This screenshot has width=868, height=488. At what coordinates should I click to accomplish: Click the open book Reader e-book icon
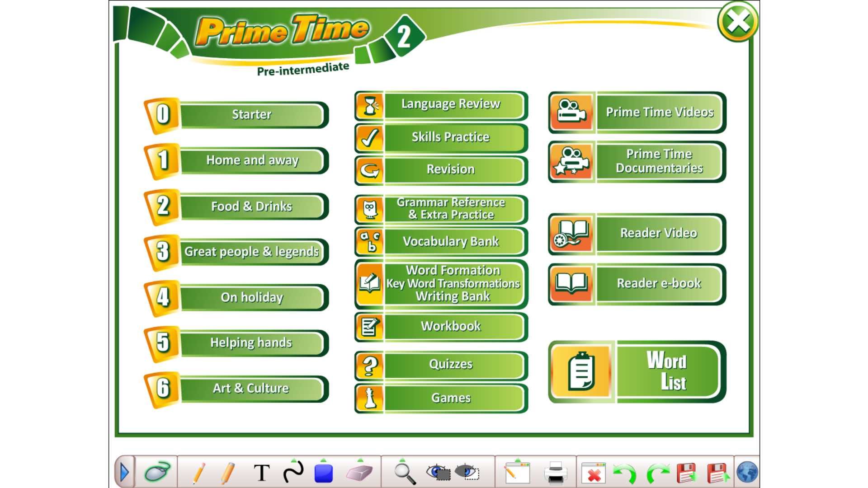pos(571,284)
